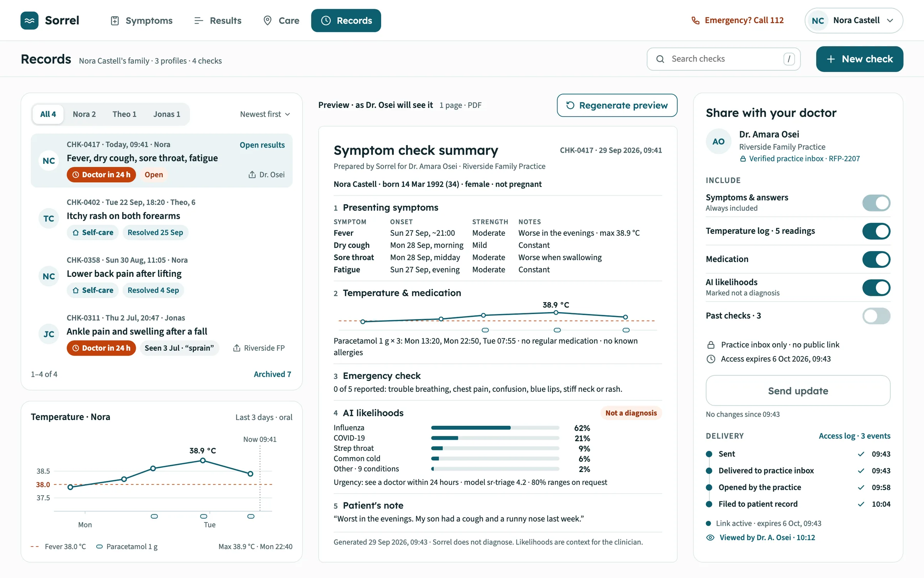Click the slash shortcut key badge
This screenshot has height=578, width=924.
(x=789, y=59)
